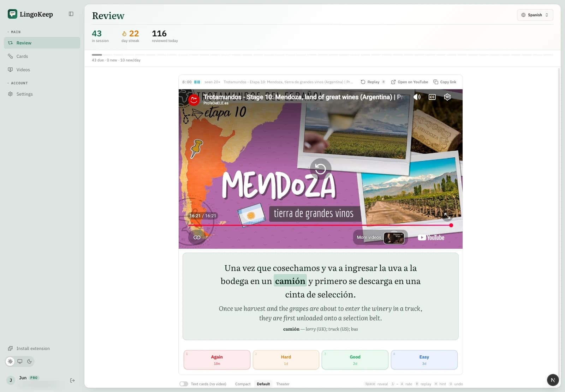Screen dimensions: 565x392
Task: Click the center replay video button
Action: [321, 169]
